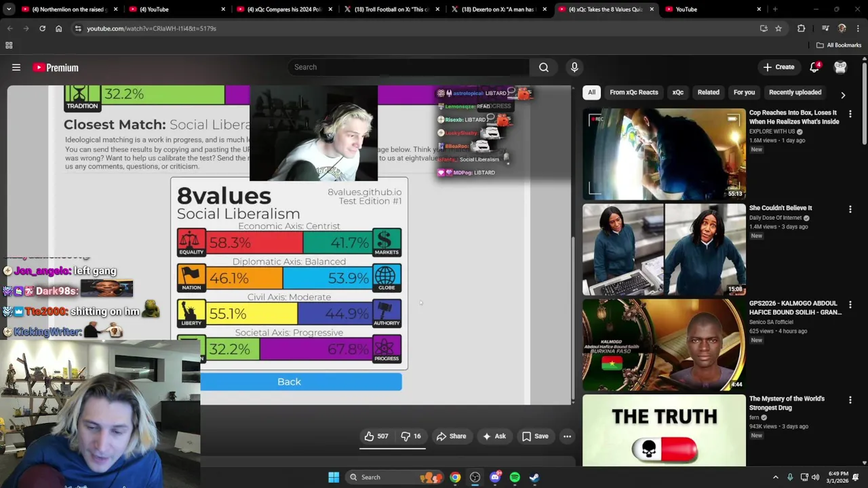Go to YouTube Premium home logo
Screen dimensions: 868x488
(x=56, y=67)
